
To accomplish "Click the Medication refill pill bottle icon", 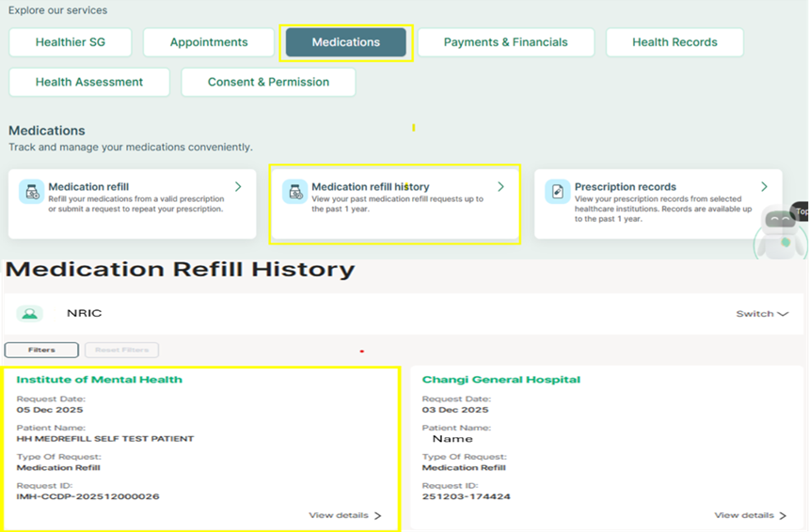I will pos(33,192).
